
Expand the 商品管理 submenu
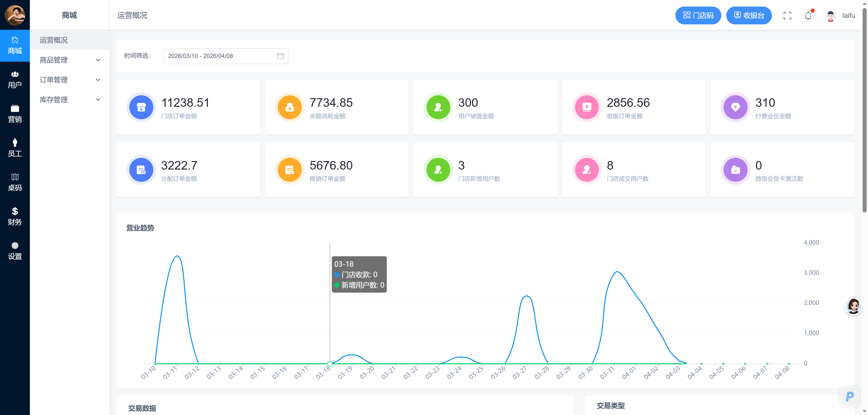tap(70, 60)
